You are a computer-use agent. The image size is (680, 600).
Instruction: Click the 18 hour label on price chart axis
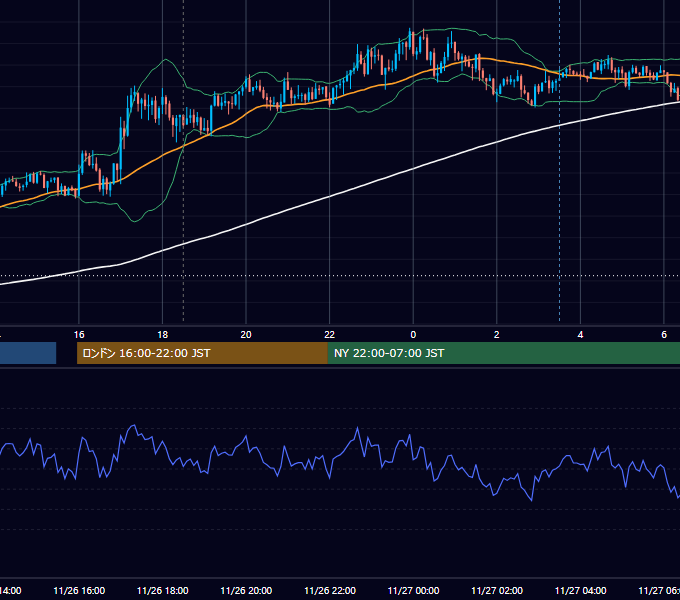tap(163, 335)
